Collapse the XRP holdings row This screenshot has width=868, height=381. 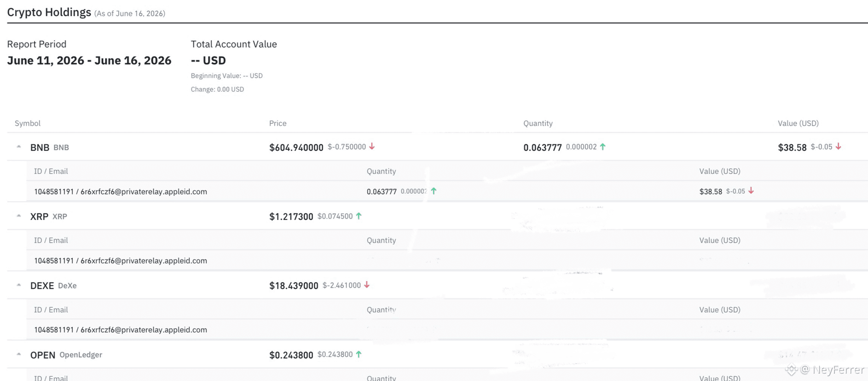click(x=19, y=216)
